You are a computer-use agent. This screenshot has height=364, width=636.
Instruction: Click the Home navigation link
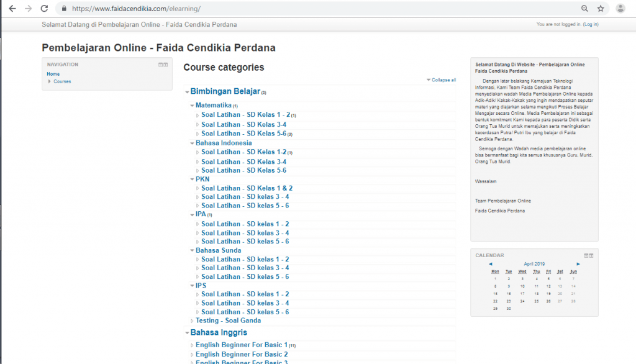click(x=53, y=74)
